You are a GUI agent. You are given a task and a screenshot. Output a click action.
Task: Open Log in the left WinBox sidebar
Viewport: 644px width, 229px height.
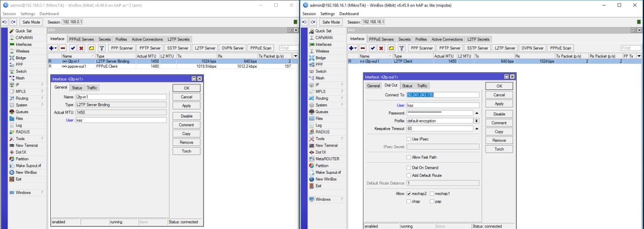[19, 125]
